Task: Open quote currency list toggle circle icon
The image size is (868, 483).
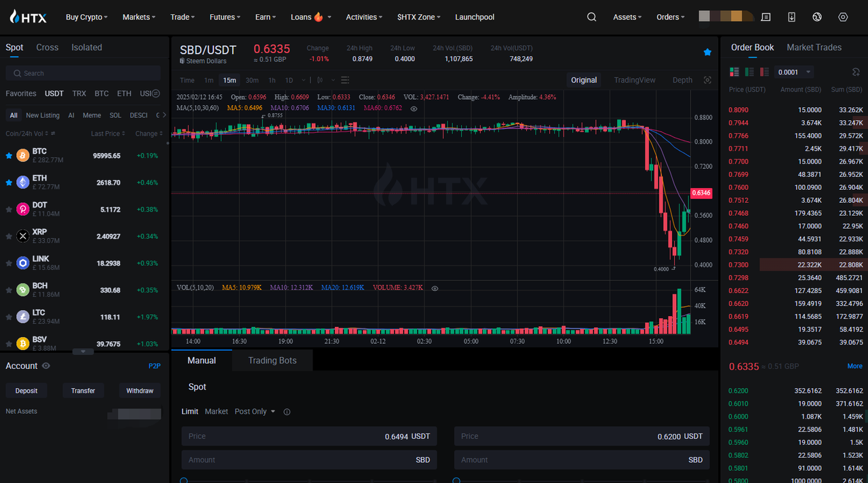Action: point(155,94)
